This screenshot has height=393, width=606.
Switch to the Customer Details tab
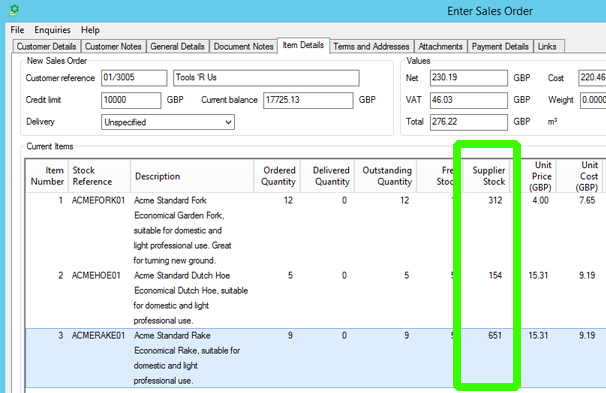click(46, 46)
